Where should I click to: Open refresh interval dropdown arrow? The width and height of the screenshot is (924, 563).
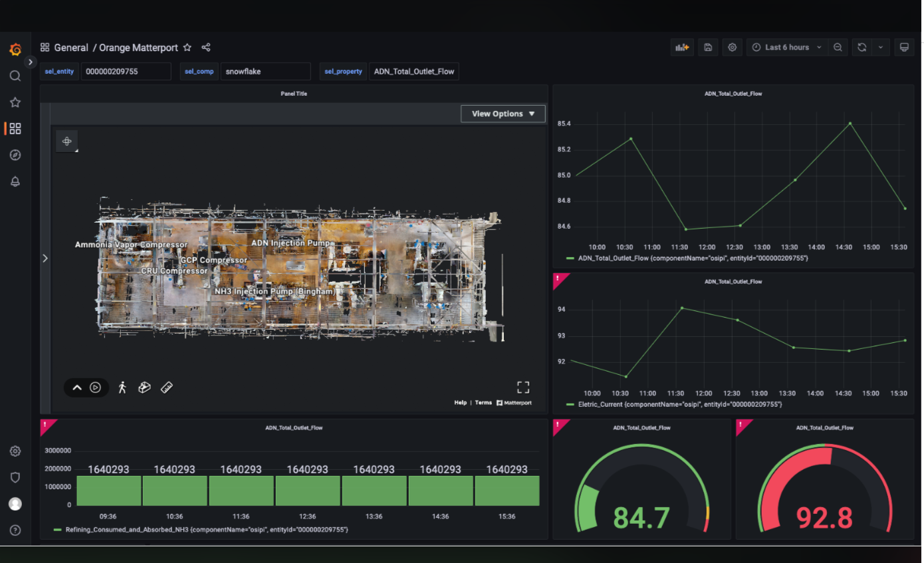(881, 47)
